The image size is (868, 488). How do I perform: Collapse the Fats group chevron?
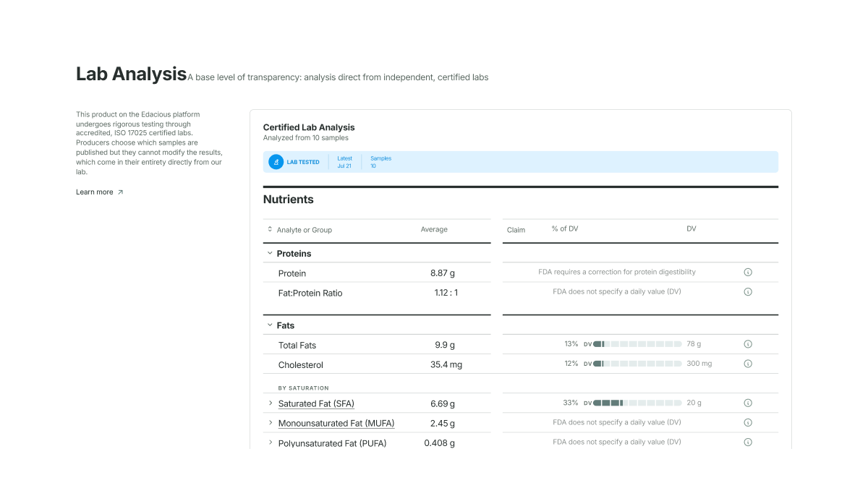coord(270,325)
